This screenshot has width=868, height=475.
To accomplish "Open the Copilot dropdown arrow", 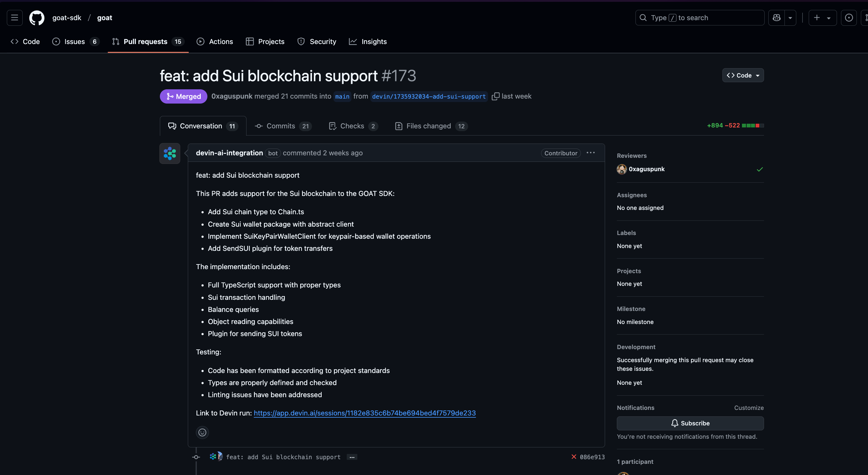I will [x=790, y=18].
